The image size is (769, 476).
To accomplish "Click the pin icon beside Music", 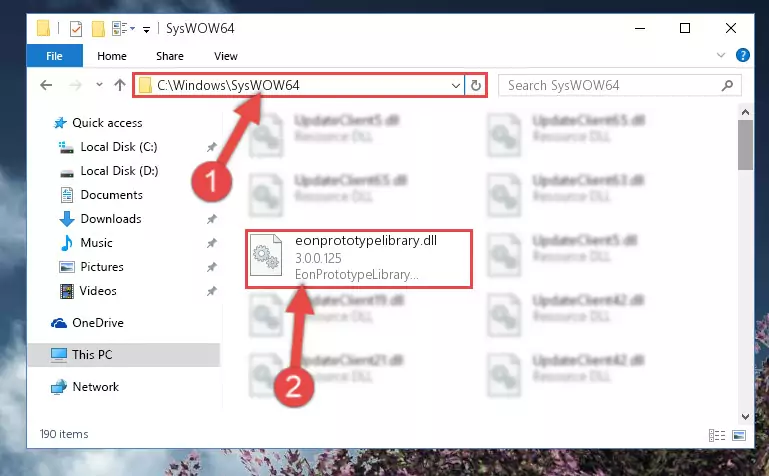I will pos(211,243).
